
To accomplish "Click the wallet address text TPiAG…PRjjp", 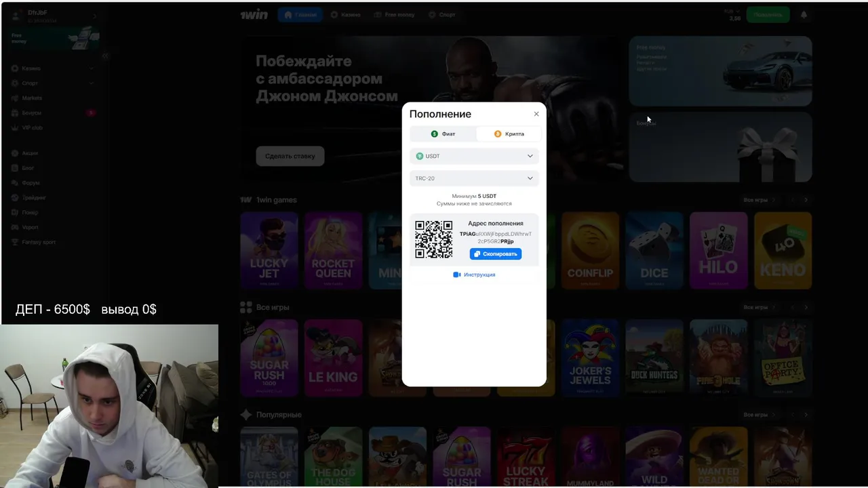I will tap(496, 237).
